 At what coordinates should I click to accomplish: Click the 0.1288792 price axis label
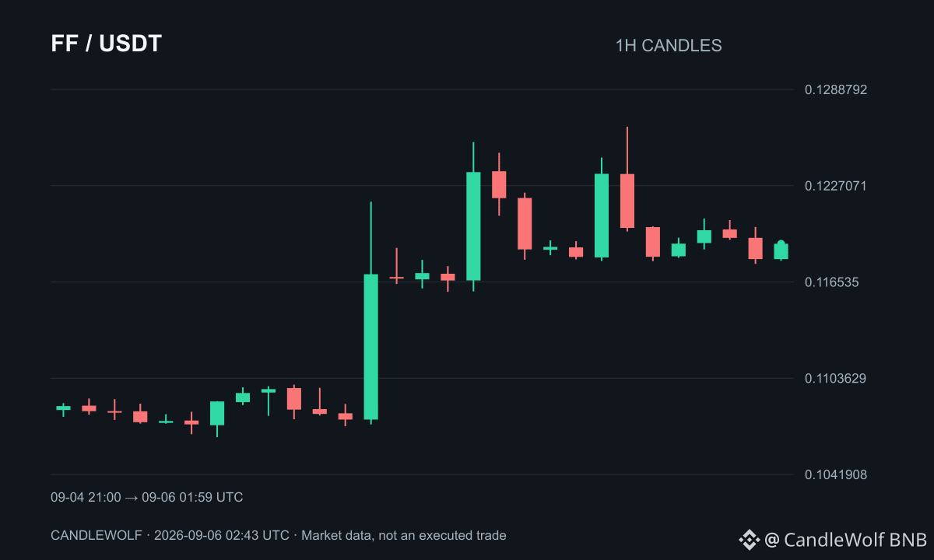click(x=836, y=89)
